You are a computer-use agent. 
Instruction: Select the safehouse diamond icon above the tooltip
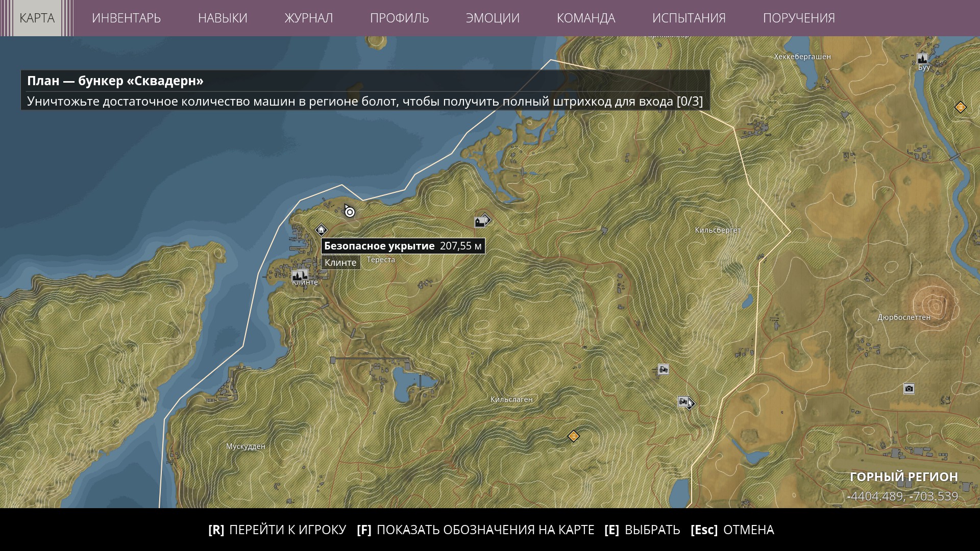pyautogui.click(x=321, y=230)
